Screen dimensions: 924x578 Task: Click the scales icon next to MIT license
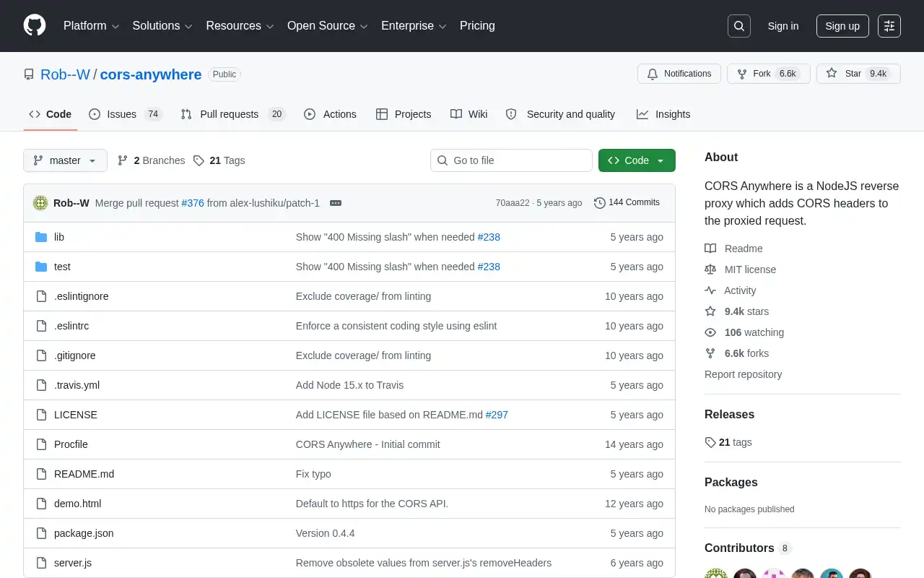click(x=710, y=269)
